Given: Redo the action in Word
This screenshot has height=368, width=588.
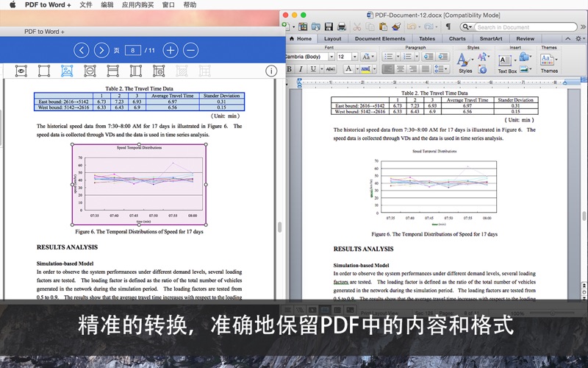Looking at the screenshot, I should tap(429, 26).
